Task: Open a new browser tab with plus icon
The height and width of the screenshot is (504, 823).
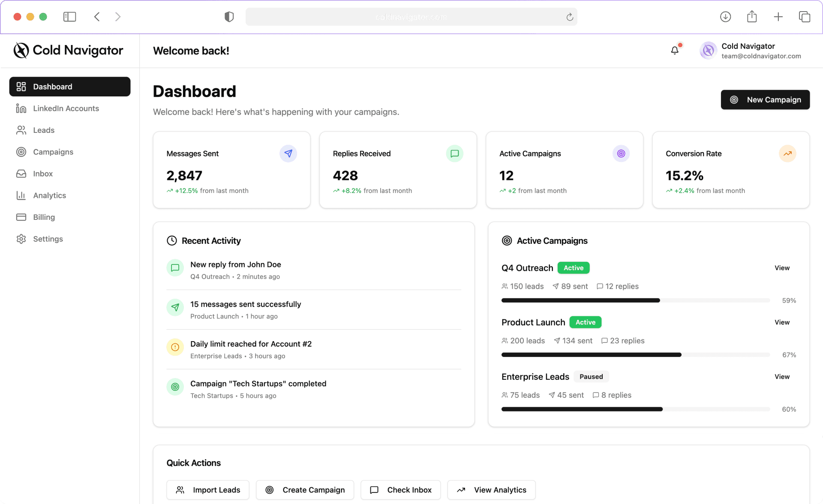Action: point(778,17)
